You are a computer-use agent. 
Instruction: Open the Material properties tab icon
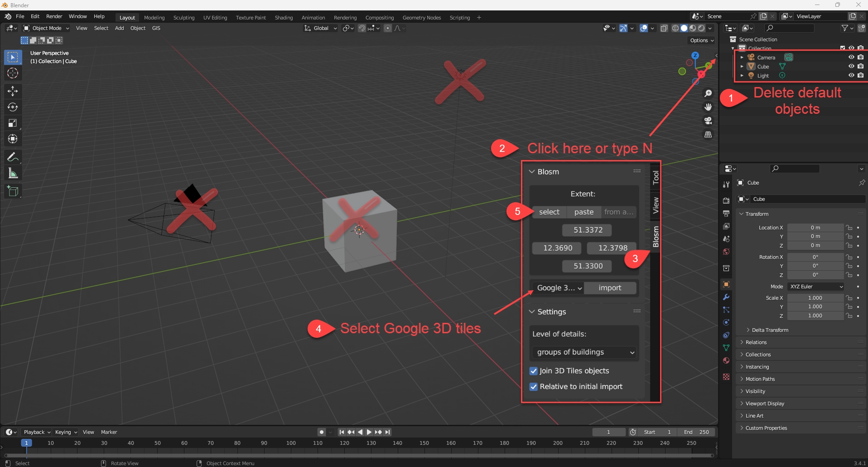click(726, 361)
